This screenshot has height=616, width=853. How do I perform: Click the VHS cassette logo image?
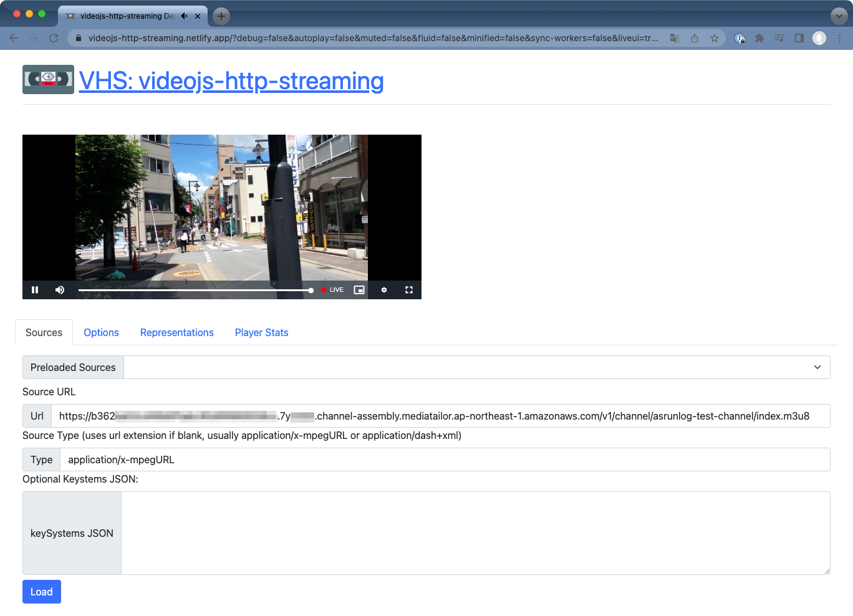tap(48, 79)
